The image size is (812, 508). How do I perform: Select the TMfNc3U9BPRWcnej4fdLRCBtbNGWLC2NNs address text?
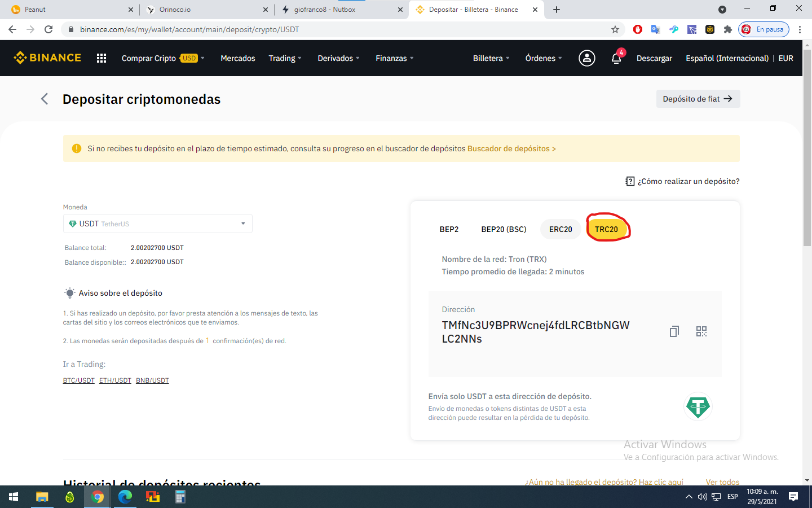click(x=536, y=332)
